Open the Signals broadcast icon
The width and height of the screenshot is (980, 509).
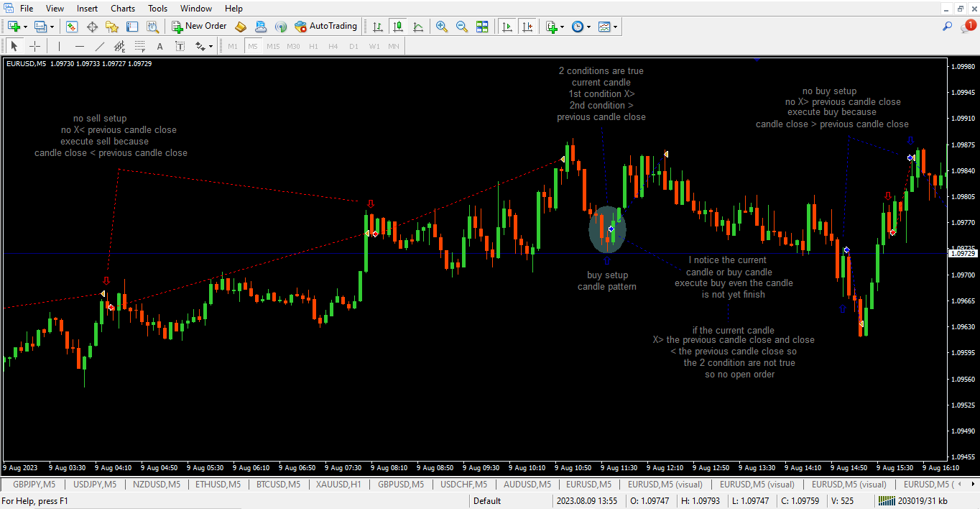[x=281, y=27]
